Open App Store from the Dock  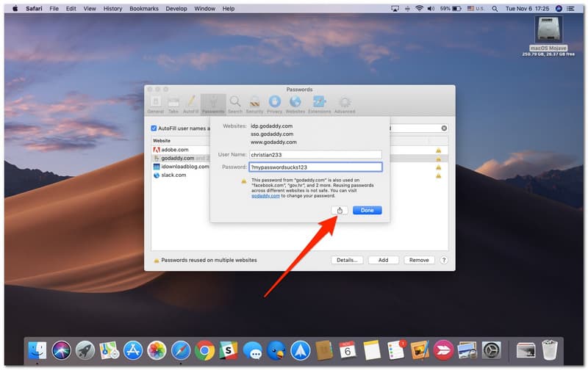tap(133, 350)
